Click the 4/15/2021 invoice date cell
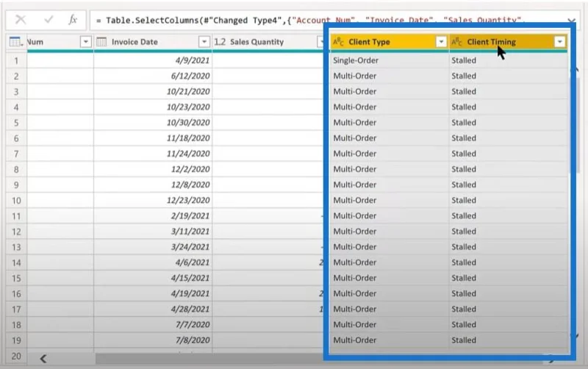Screen dimensions: 588x369 pos(153,279)
